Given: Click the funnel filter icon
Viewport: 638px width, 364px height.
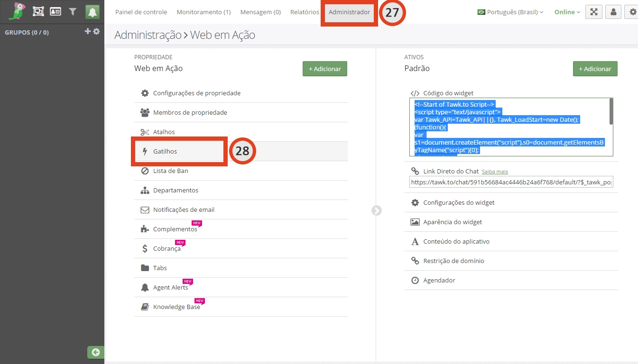Looking at the screenshot, I should [x=73, y=12].
